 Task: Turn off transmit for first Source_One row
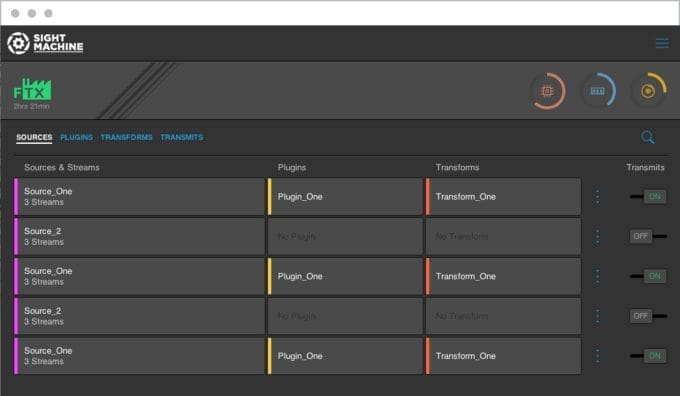tap(648, 196)
